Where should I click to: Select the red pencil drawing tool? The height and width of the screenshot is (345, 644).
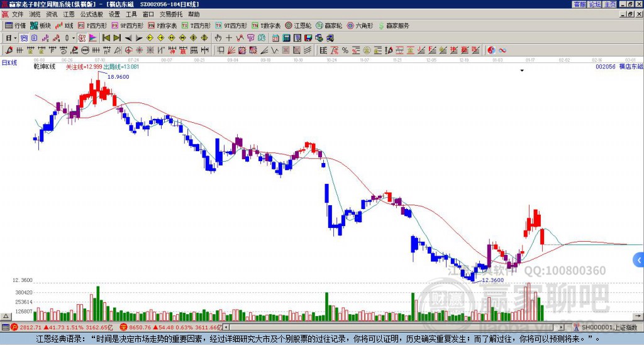coord(9,50)
